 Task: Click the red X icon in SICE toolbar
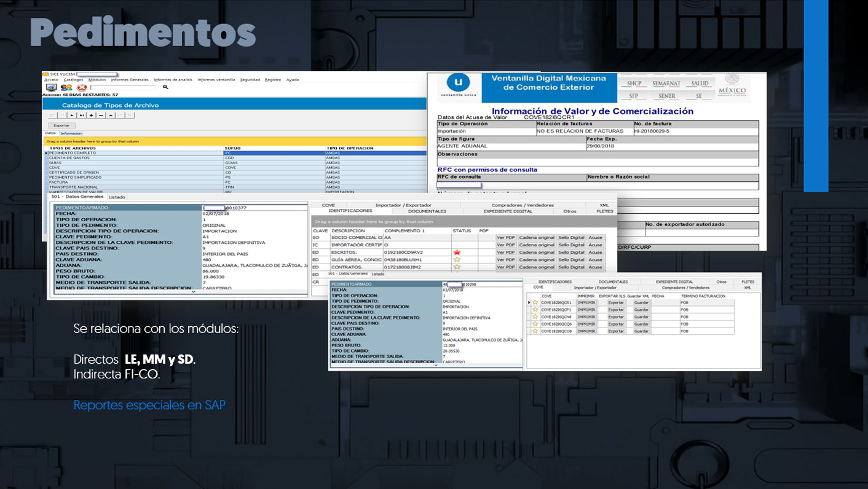(x=82, y=88)
